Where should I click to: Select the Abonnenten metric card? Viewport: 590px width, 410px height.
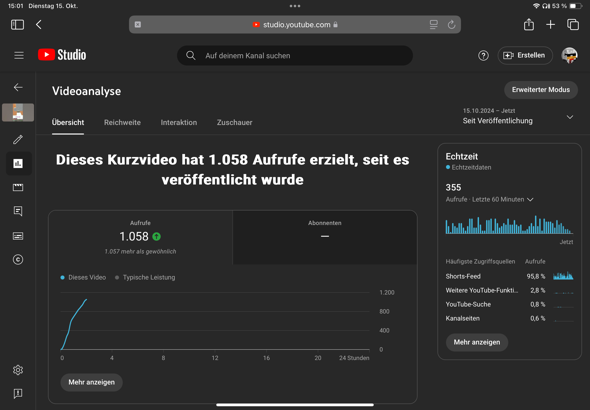[325, 237]
